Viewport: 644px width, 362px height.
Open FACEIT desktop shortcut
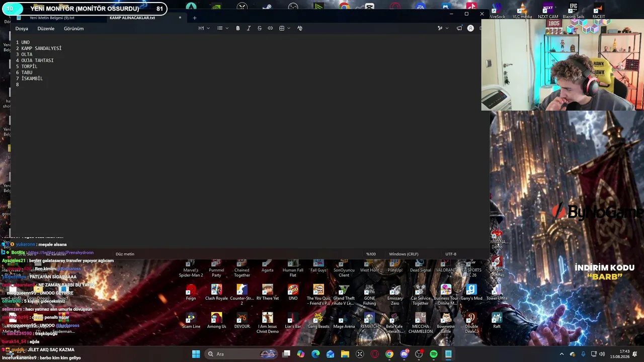(x=599, y=10)
